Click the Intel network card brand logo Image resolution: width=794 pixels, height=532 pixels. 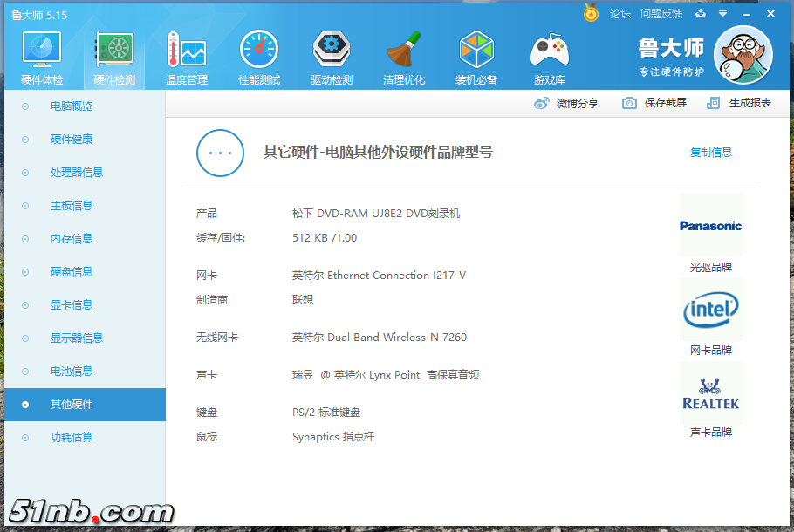point(710,310)
